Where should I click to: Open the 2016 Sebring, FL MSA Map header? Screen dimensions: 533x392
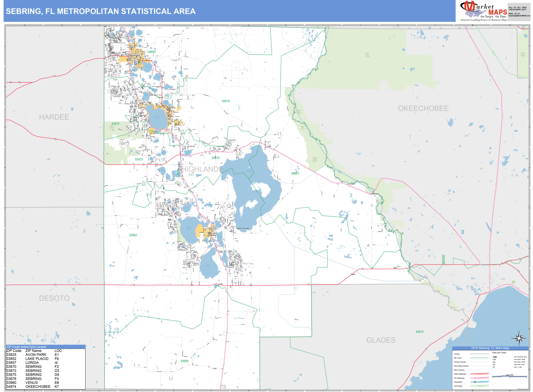coord(490,348)
